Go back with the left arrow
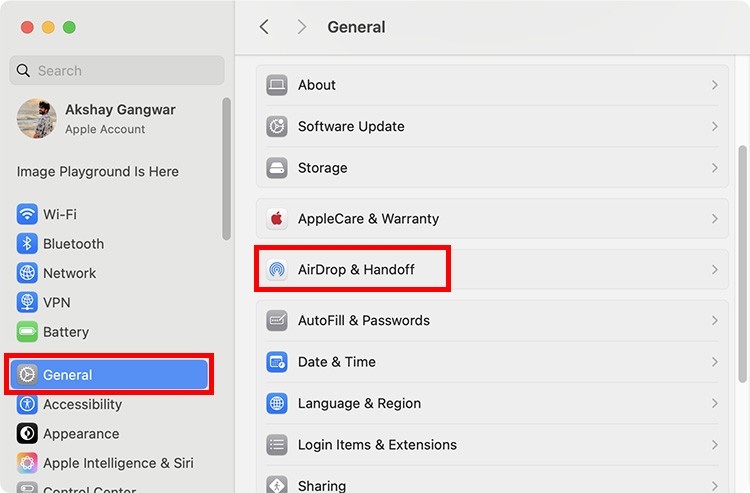Viewport: 750px width, 493px height. click(264, 27)
